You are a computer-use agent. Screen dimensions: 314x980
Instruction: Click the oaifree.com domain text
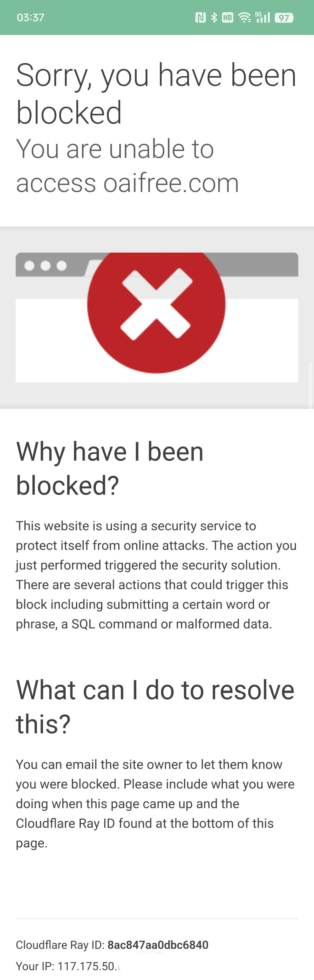[x=171, y=183]
